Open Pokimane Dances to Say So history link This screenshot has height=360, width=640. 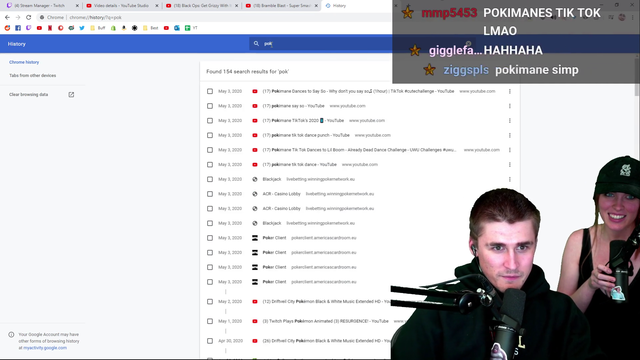358,91
